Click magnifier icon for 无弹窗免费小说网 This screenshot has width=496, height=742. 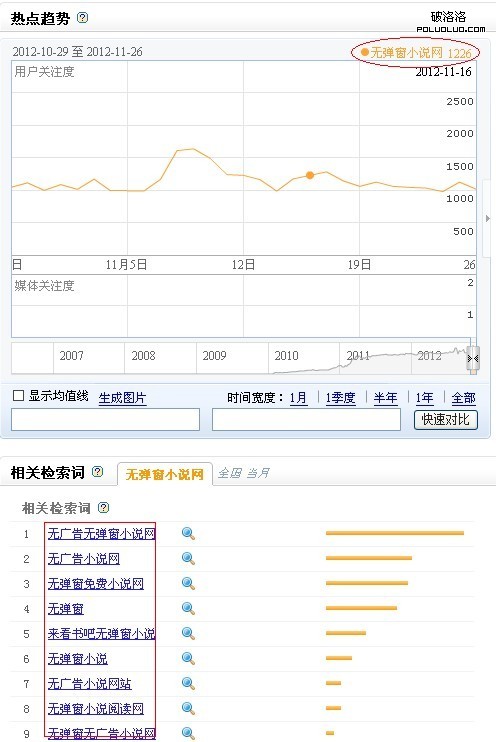(188, 583)
